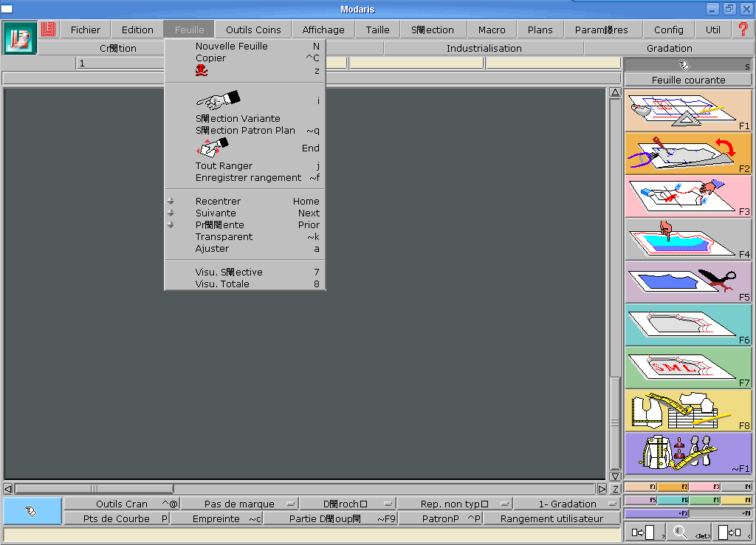756x545 pixels.
Task: Open the Taille menu
Action: pos(377,30)
